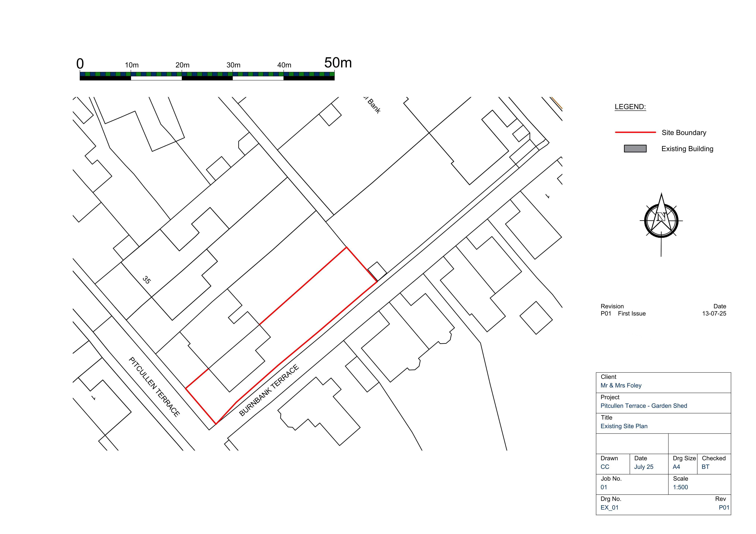Click the drawing number 'EX_01'
Image resolution: width=756 pixels, height=534 pixels.
pos(609,508)
